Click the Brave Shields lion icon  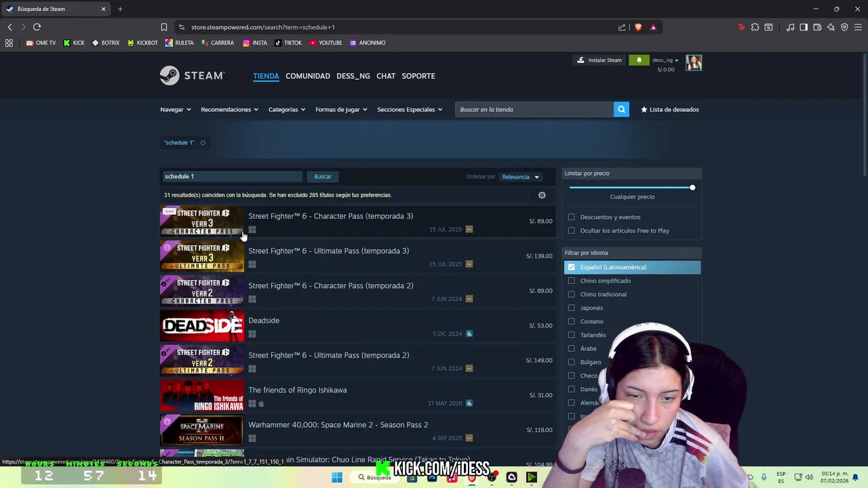(638, 27)
